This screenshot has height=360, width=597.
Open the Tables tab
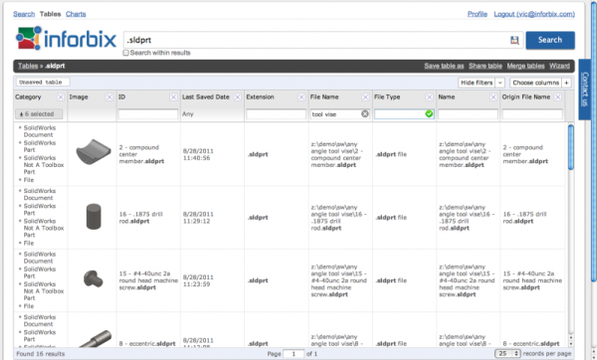click(x=50, y=14)
